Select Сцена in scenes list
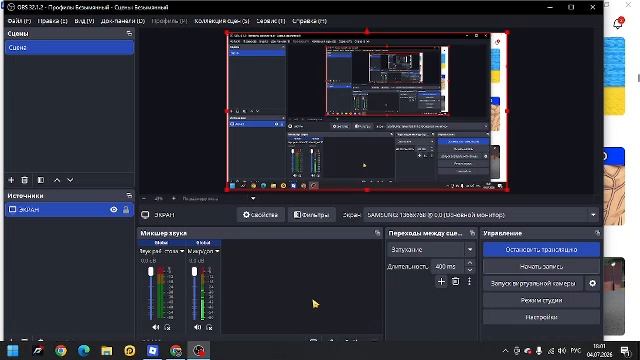Screen dimensions: 640x360 69,47
